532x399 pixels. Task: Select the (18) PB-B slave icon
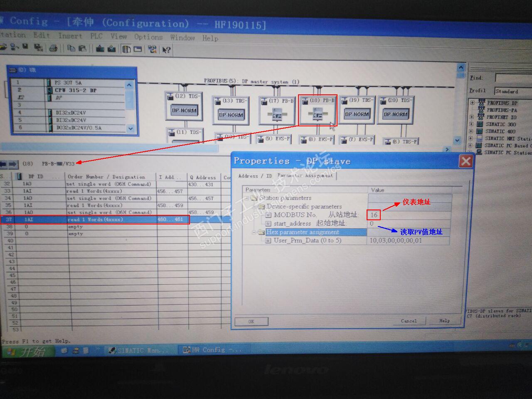(x=318, y=110)
